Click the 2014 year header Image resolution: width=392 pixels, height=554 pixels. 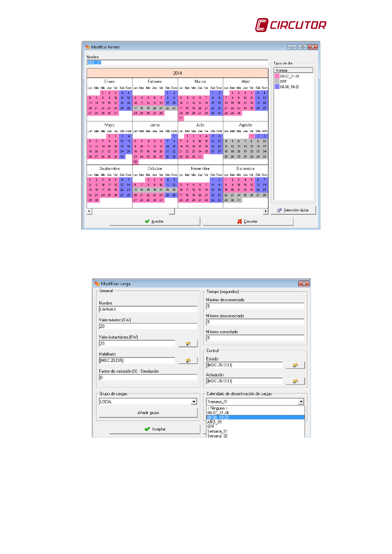point(177,73)
